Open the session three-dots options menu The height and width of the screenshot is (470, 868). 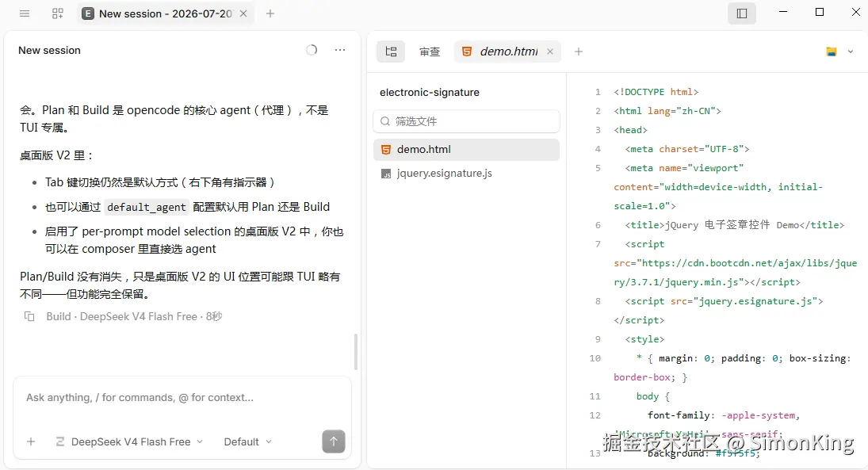[x=340, y=50]
